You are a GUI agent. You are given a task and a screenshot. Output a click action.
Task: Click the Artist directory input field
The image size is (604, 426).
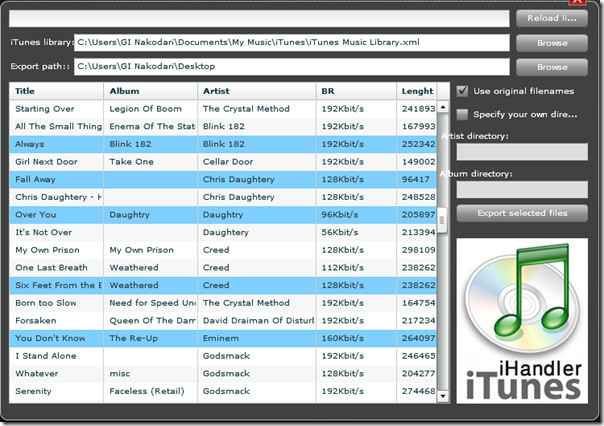(522, 152)
